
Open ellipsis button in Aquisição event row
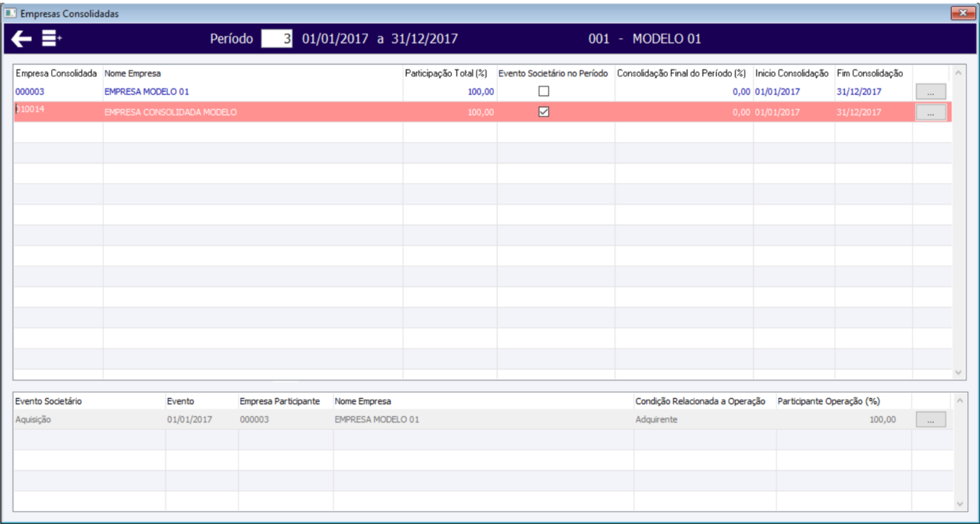click(930, 419)
